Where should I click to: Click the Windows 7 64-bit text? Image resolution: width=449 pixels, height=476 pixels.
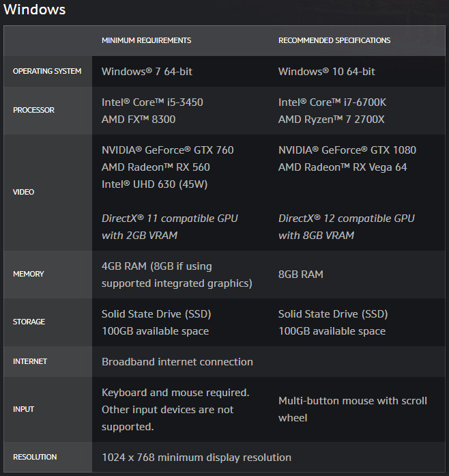tap(147, 72)
